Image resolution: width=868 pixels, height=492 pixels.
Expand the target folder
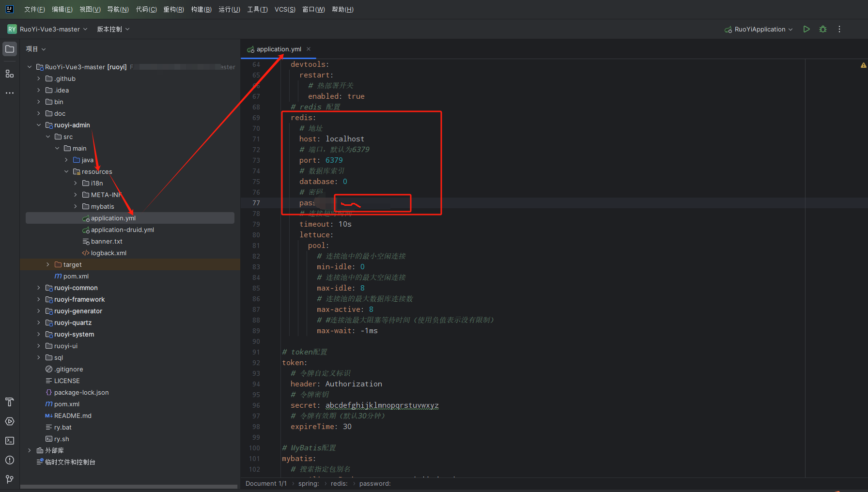point(48,264)
